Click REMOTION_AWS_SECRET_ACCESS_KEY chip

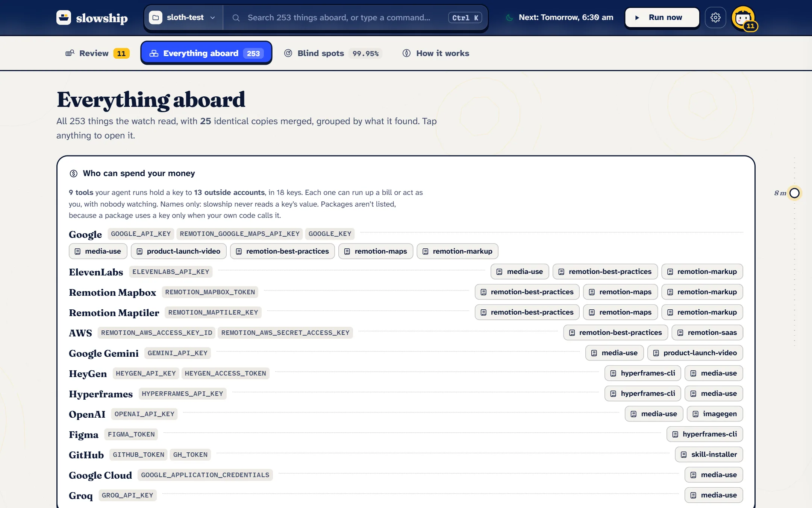(285, 333)
